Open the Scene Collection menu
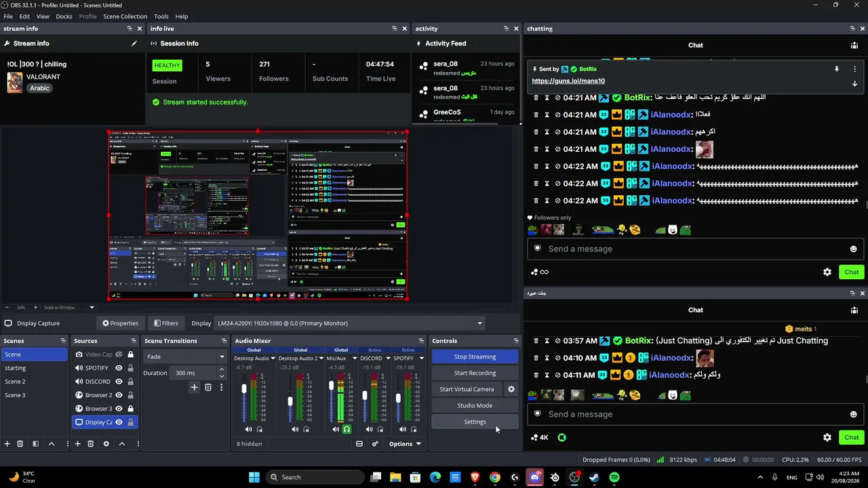868x488 pixels. [125, 16]
